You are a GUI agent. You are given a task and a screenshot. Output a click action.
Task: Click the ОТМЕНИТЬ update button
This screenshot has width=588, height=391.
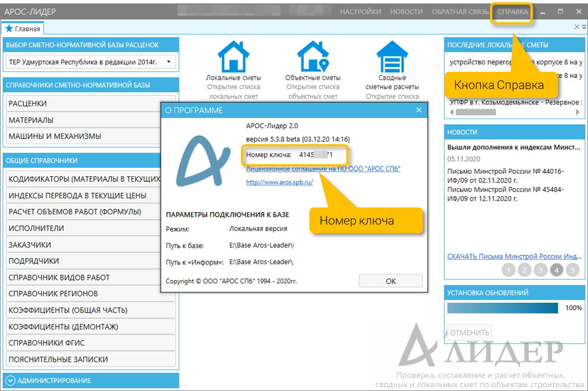pos(469,332)
